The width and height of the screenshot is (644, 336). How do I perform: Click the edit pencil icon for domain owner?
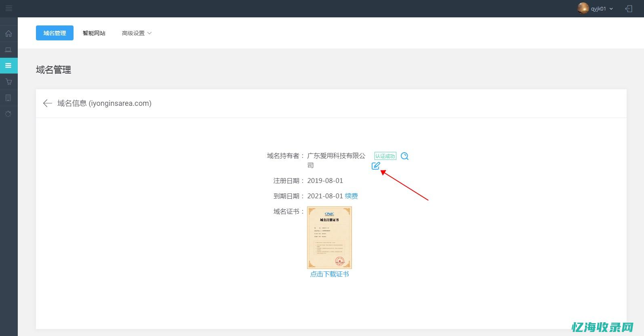(x=376, y=166)
